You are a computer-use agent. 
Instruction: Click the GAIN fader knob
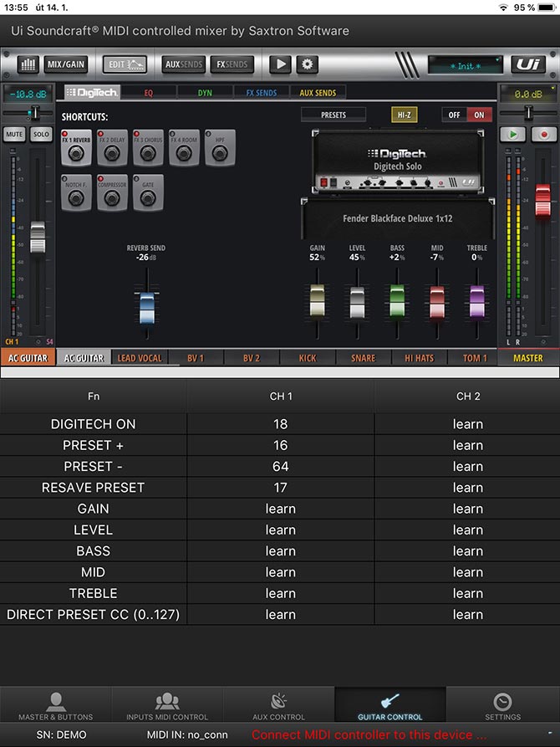[x=317, y=300]
